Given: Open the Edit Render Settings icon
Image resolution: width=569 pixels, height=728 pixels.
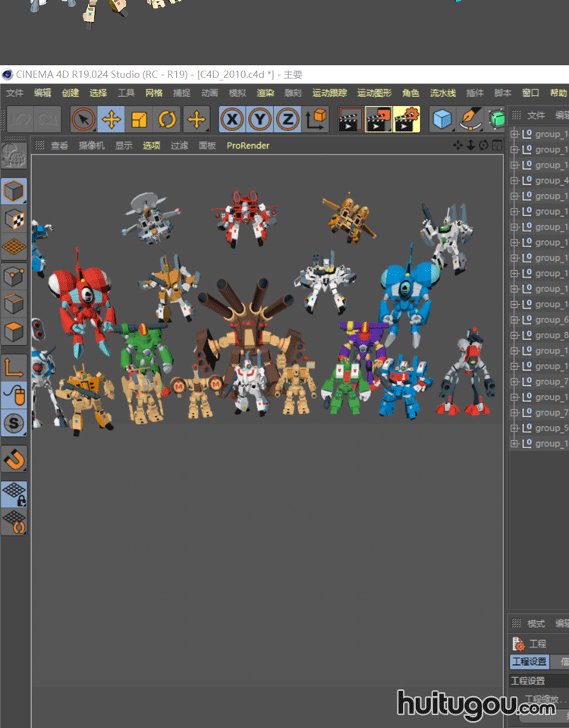Looking at the screenshot, I should pyautogui.click(x=407, y=119).
